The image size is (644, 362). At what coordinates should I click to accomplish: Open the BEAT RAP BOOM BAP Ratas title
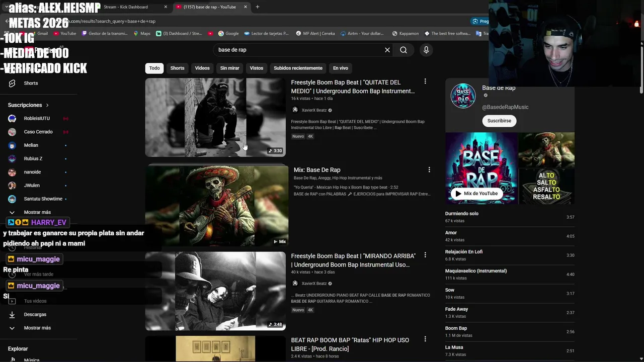click(350, 344)
